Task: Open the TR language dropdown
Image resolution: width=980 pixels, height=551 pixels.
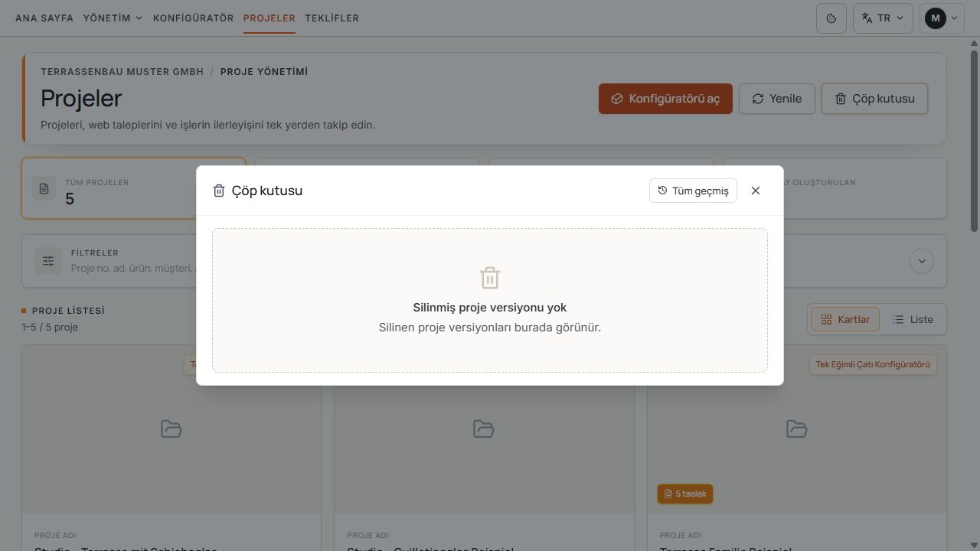Action: (883, 18)
